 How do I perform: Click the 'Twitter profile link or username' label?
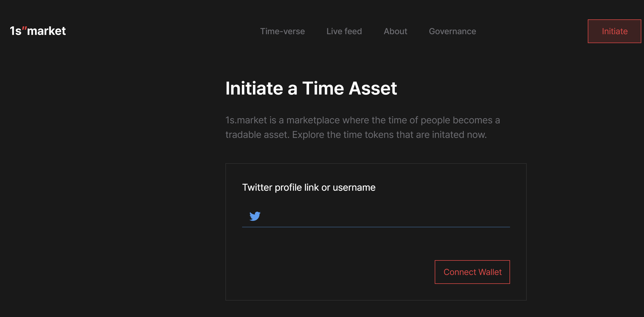point(309,187)
